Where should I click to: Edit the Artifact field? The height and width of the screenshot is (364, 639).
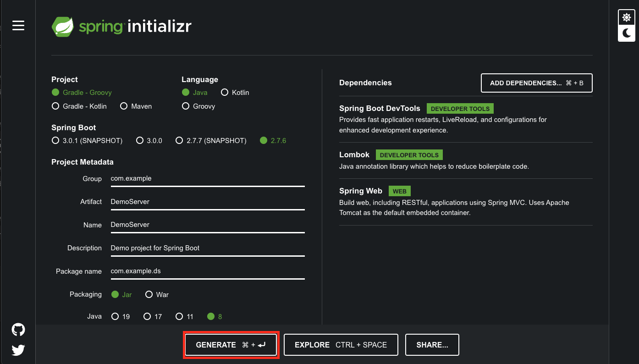tap(208, 202)
